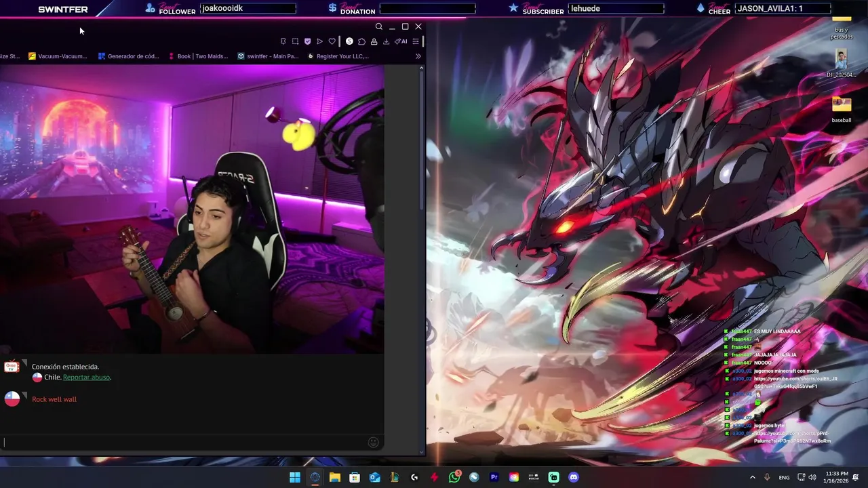Open the round S extension icon
The image size is (868, 488).
(349, 41)
